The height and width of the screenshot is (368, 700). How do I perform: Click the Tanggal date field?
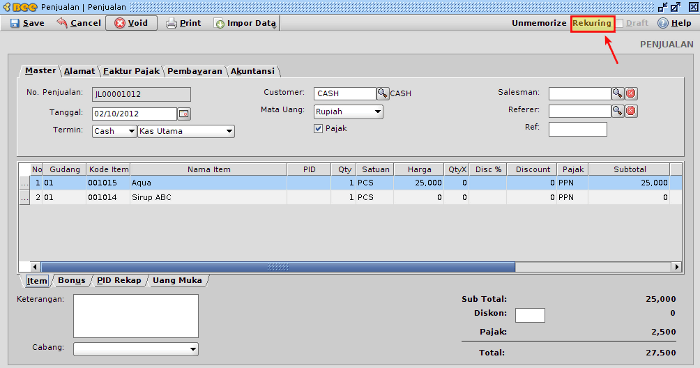click(134, 114)
